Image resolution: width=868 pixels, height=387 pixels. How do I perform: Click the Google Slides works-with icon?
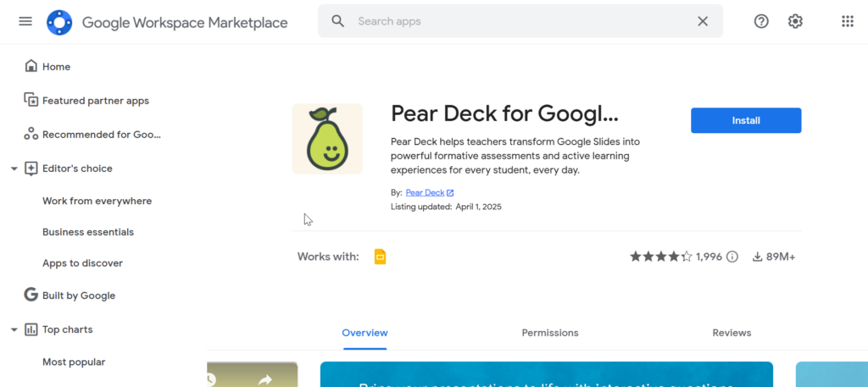(x=380, y=257)
